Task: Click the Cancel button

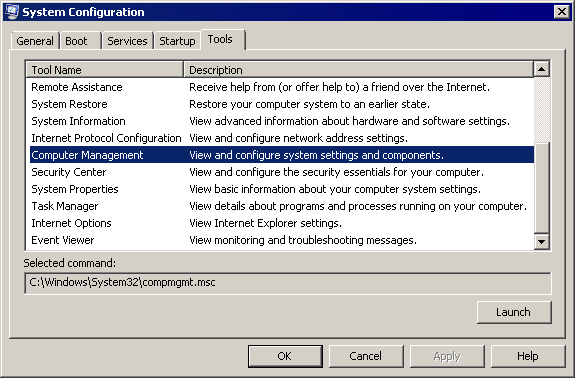Action: [x=366, y=356]
